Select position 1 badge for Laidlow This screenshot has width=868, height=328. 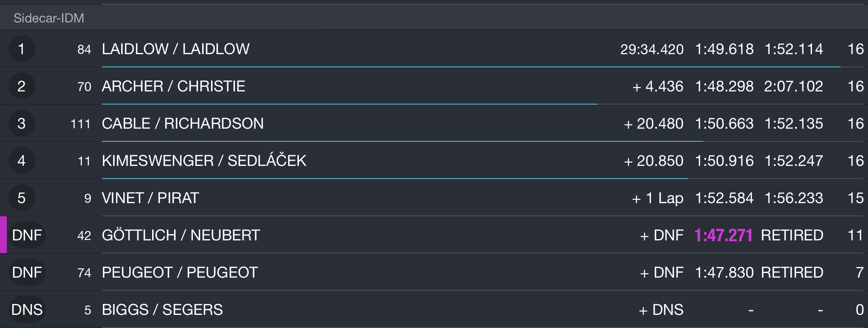(x=22, y=49)
